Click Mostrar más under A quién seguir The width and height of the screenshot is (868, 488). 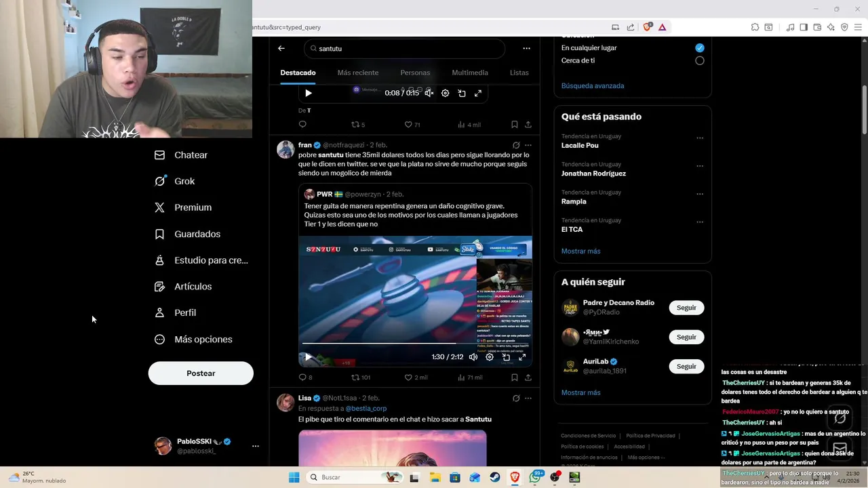pos(580,392)
